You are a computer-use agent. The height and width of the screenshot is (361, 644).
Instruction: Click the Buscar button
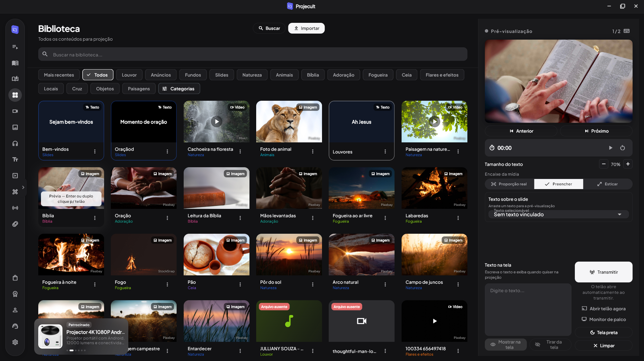pos(269,28)
